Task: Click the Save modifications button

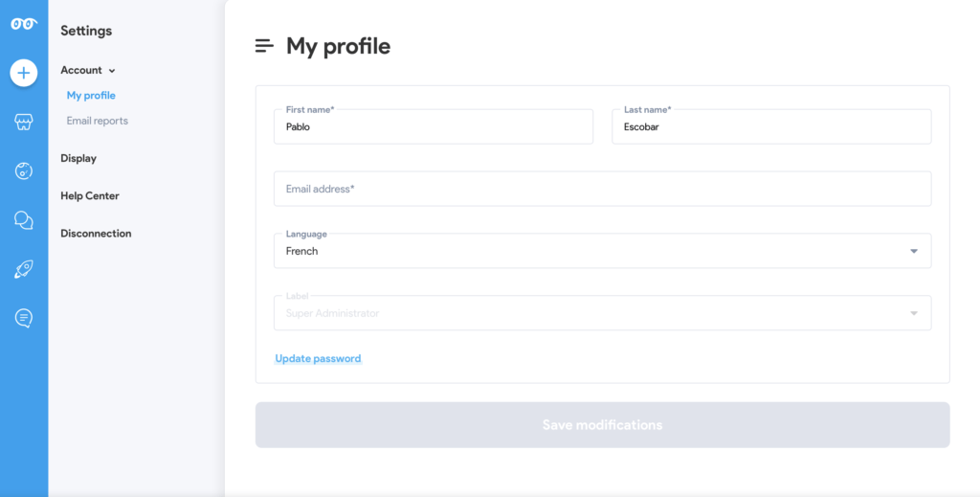Action: (x=603, y=425)
